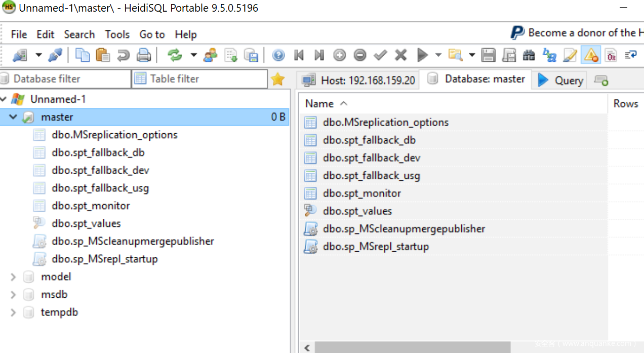This screenshot has width=644, height=353.
Task: Open the User manager icon
Action: click(x=210, y=55)
